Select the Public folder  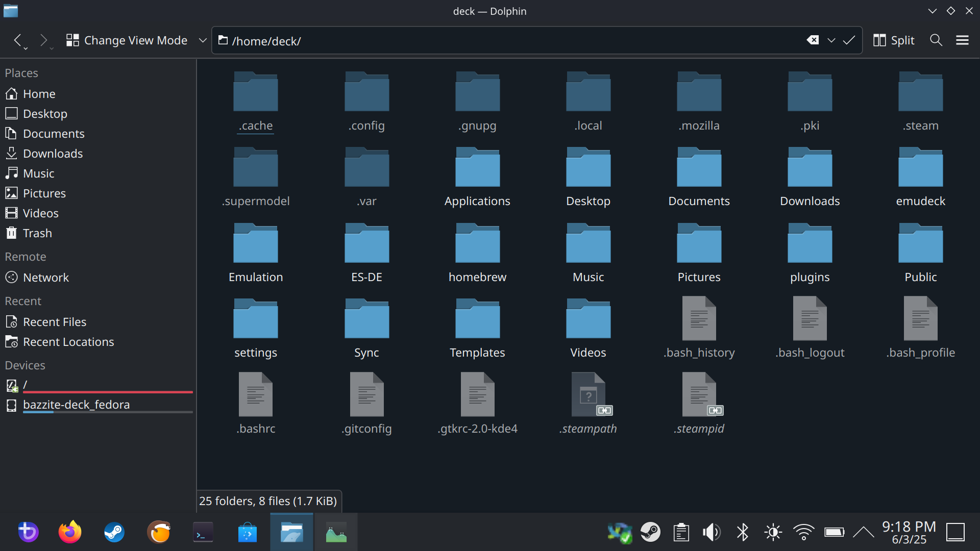point(921,253)
